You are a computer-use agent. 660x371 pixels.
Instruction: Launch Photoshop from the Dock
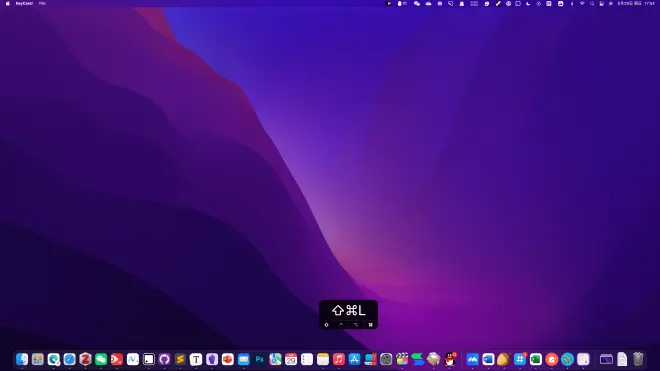tap(259, 359)
